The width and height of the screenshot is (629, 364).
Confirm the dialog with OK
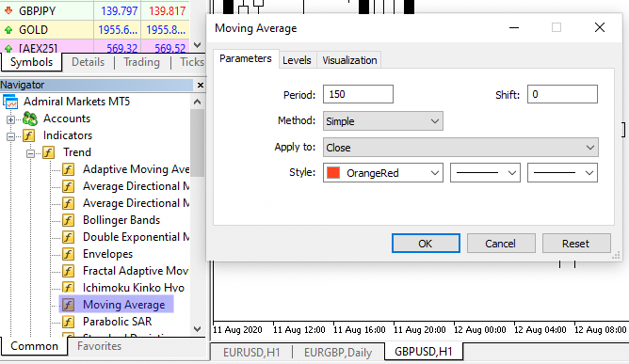coord(426,244)
